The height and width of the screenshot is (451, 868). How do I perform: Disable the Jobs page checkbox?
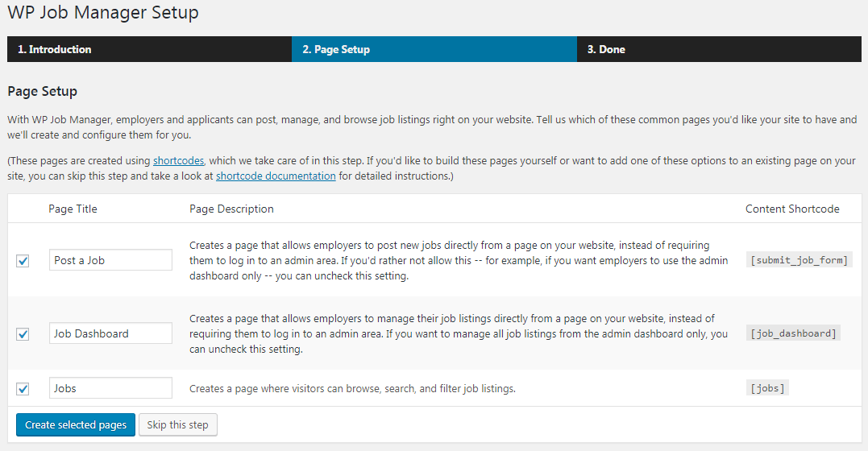pyautogui.click(x=23, y=389)
